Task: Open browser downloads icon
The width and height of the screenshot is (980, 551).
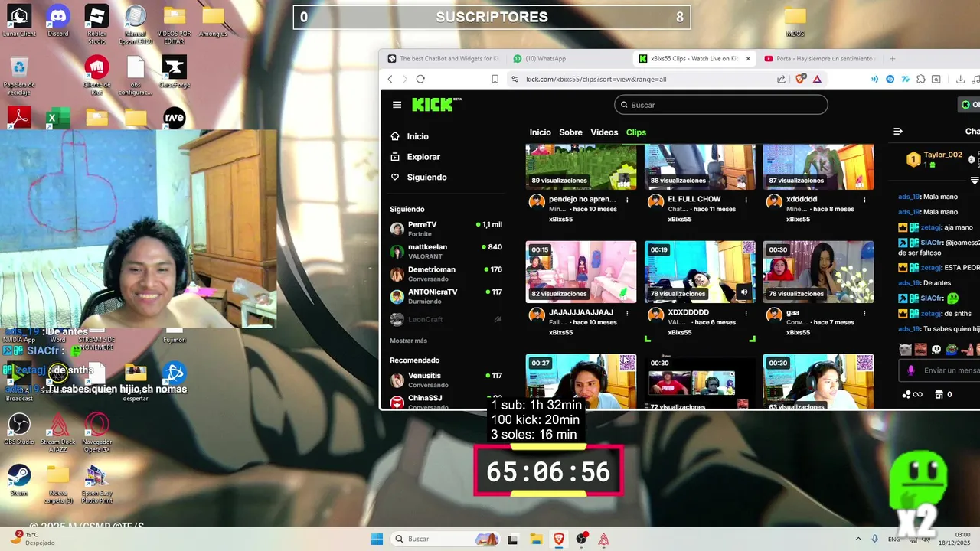Action: point(960,79)
